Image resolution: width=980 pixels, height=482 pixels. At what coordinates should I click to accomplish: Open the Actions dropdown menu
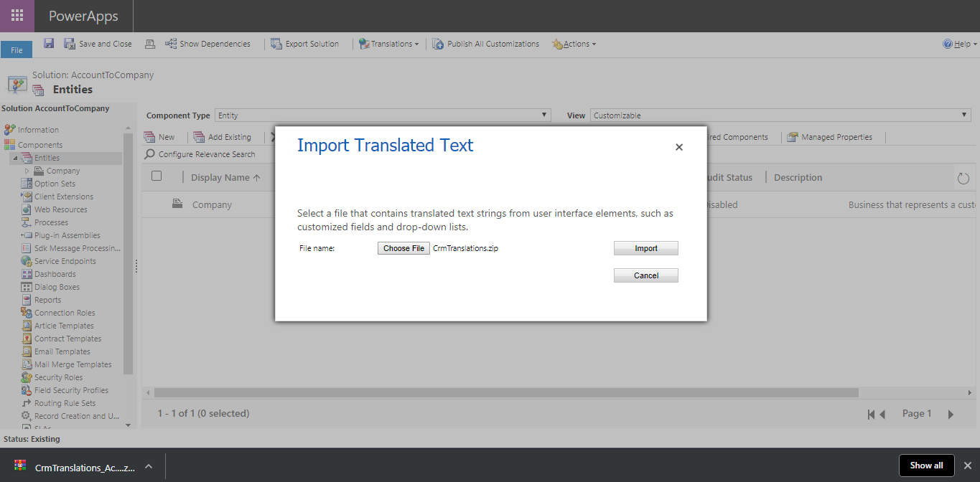point(574,44)
